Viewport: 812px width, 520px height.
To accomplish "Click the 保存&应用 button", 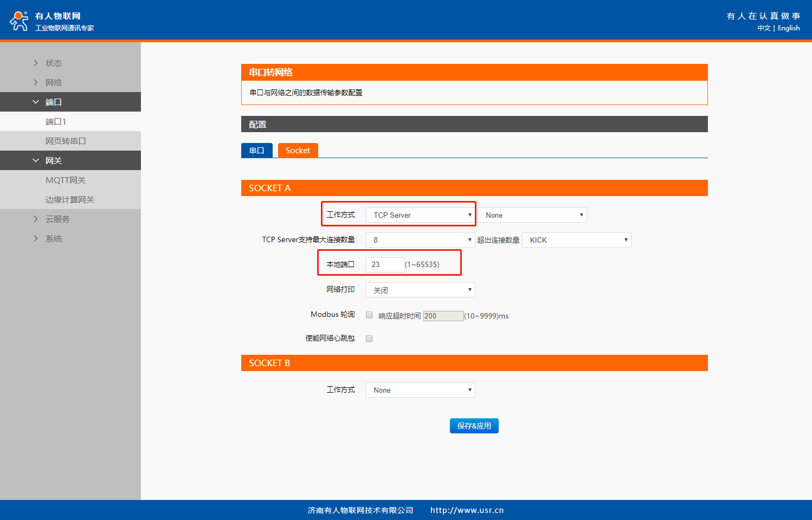I will click(474, 426).
